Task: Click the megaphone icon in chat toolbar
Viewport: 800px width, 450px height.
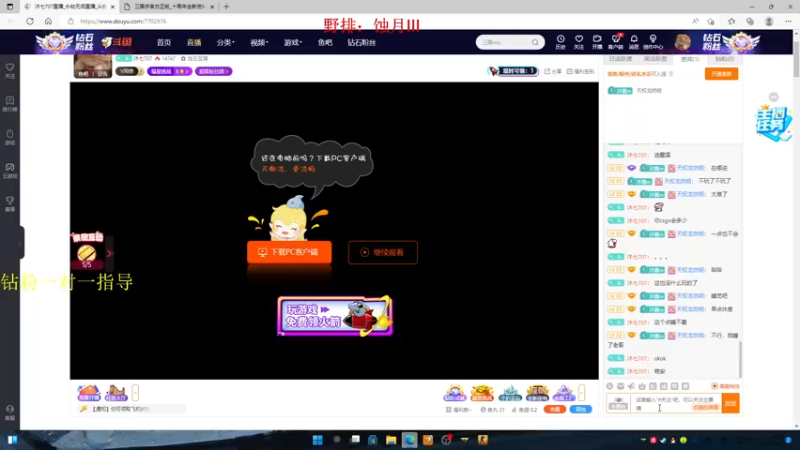Action: [631, 386]
